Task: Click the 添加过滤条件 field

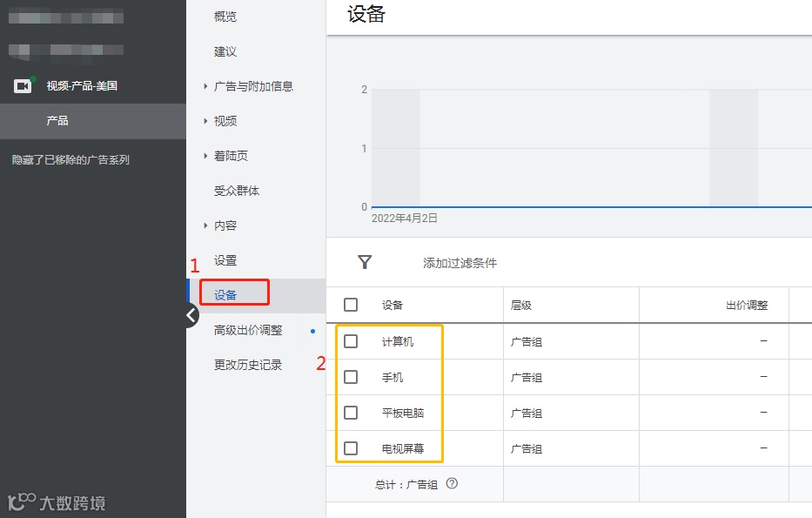Action: click(x=460, y=263)
